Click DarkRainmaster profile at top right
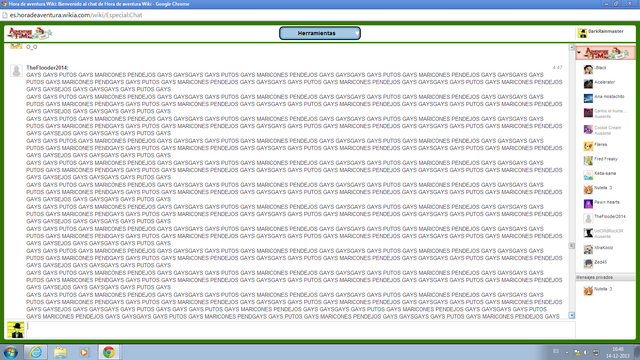640x360 pixels. point(600,33)
